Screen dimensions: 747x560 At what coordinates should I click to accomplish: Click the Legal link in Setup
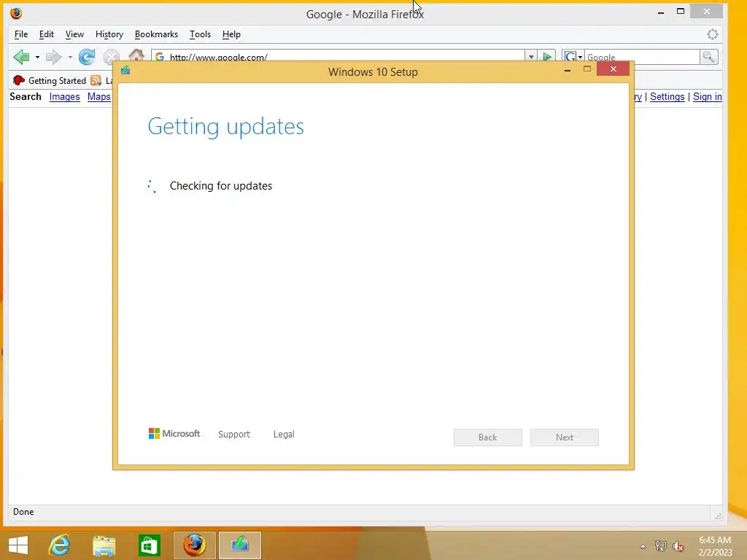(x=284, y=435)
